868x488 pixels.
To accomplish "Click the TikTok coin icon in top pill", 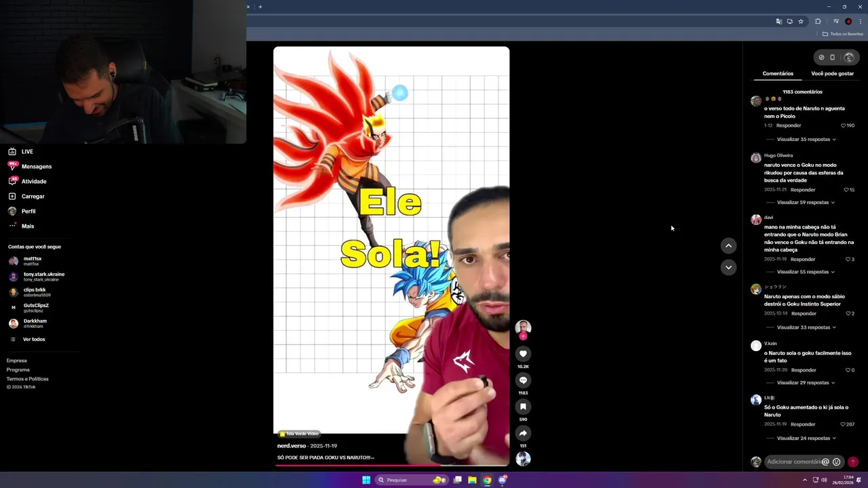I will coord(821,58).
